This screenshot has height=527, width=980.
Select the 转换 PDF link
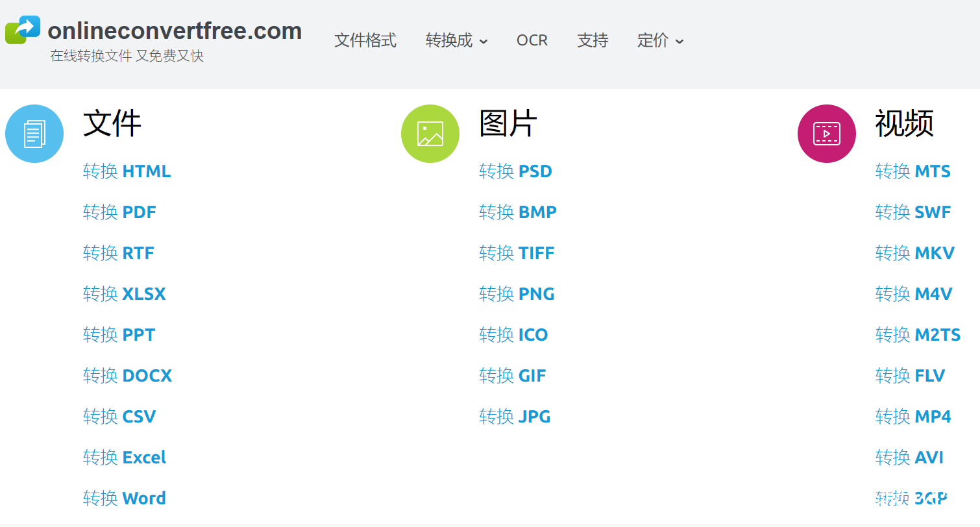coord(120,212)
